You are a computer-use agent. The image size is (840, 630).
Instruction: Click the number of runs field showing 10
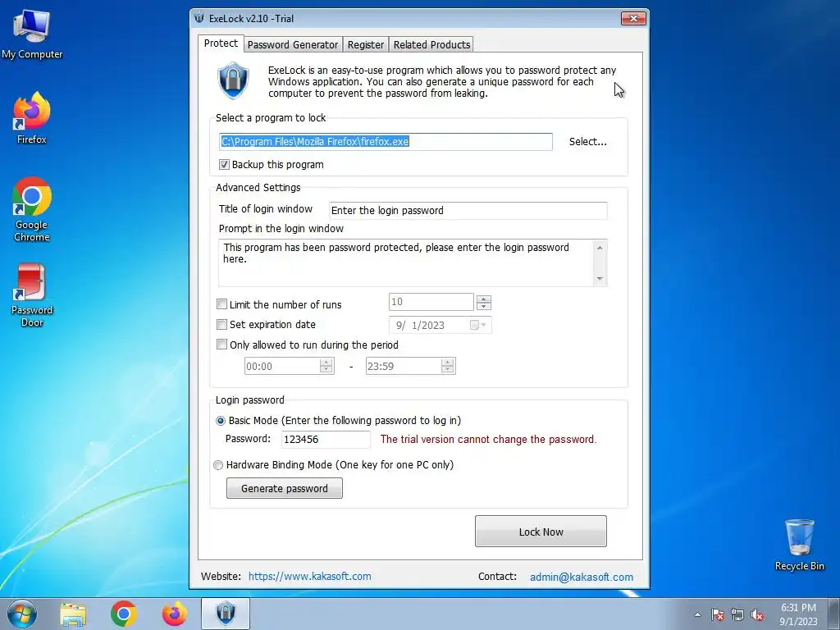[x=431, y=302]
